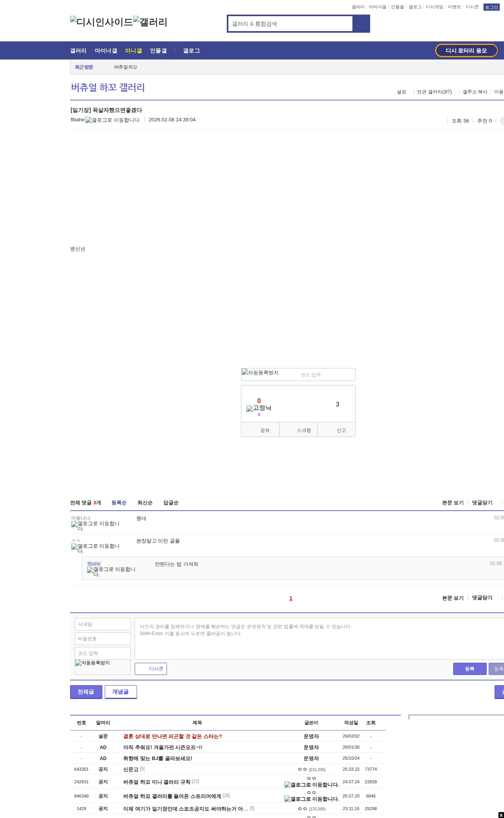Expand the 연관 갤러리(3/7) list
Image resolution: width=504 pixels, height=818 pixels.
tap(434, 92)
